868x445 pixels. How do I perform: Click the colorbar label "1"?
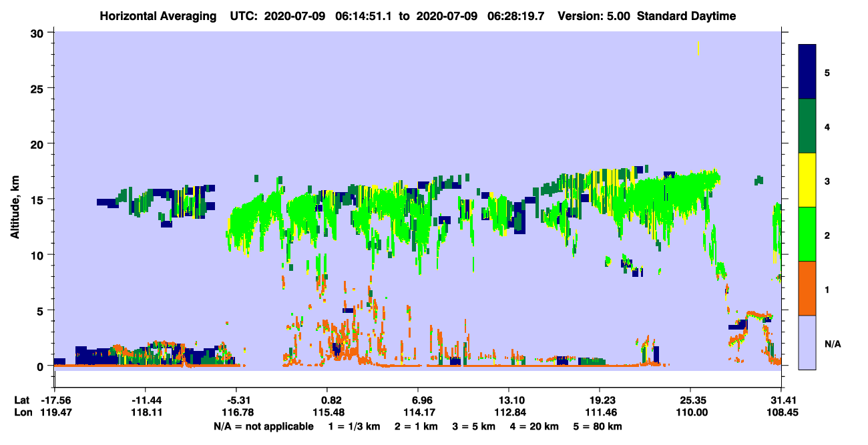coord(827,289)
